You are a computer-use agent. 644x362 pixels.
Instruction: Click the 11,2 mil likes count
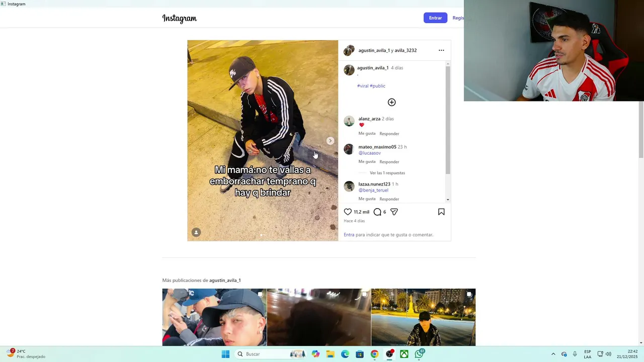click(x=361, y=212)
